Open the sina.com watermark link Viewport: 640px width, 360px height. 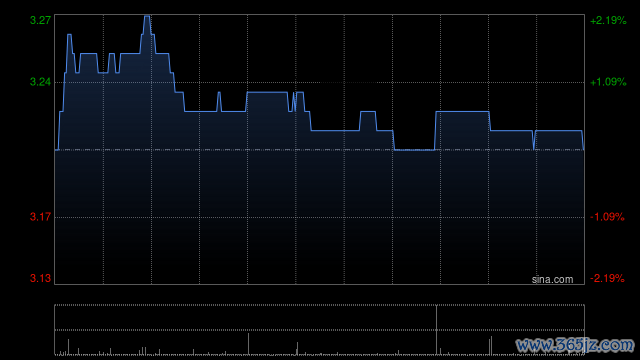(x=552, y=279)
